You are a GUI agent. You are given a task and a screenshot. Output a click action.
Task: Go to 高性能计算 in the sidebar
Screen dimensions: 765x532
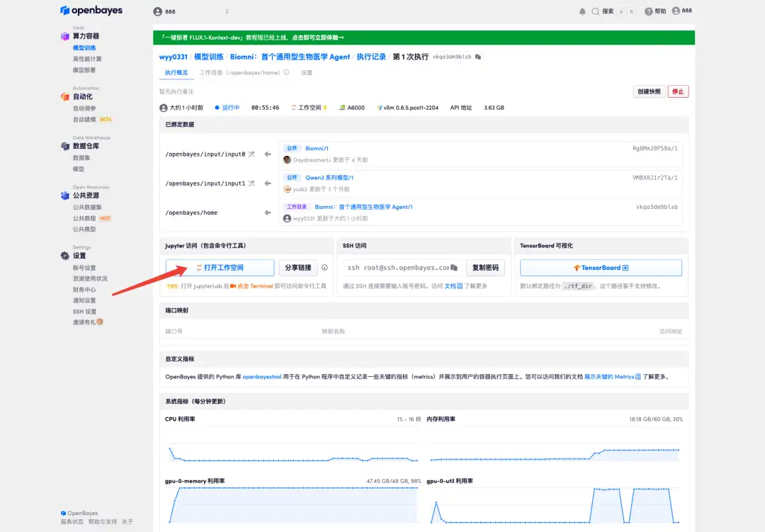87,59
